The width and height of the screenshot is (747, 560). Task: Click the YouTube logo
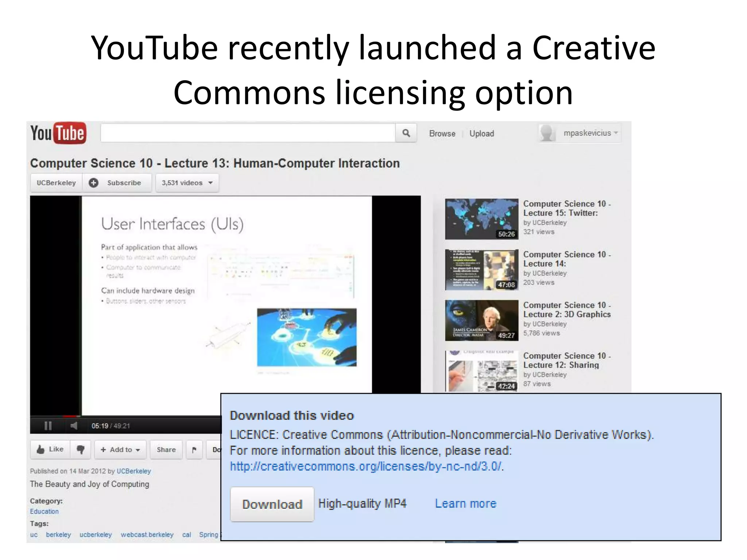click(58, 133)
